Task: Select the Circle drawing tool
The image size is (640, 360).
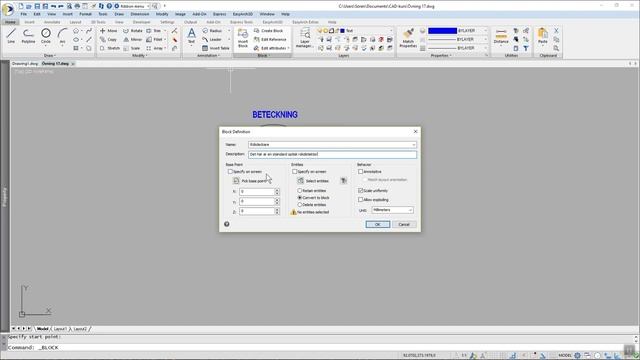Action: pyautogui.click(x=46, y=36)
